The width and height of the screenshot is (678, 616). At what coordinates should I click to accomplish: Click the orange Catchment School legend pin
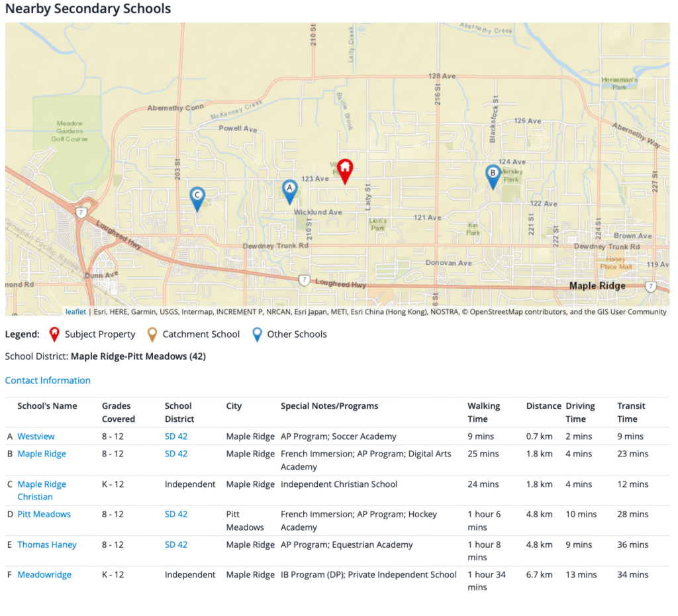point(152,334)
